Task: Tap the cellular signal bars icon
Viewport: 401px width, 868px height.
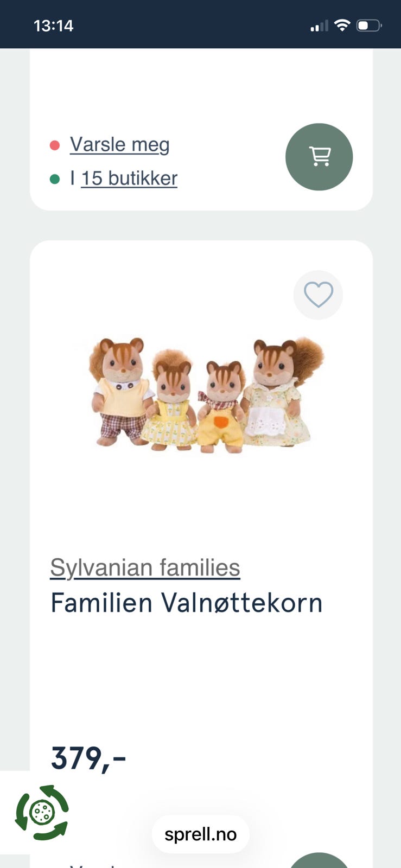Action: coord(319,25)
